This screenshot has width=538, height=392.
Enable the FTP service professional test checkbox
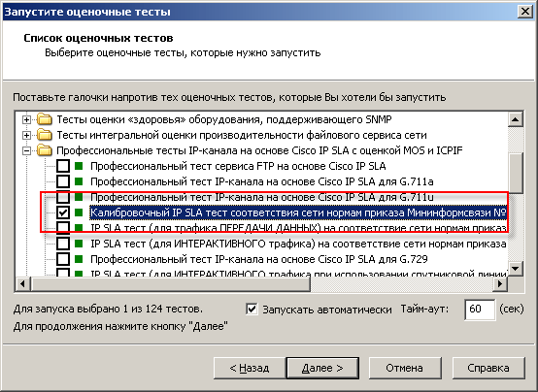(x=63, y=166)
